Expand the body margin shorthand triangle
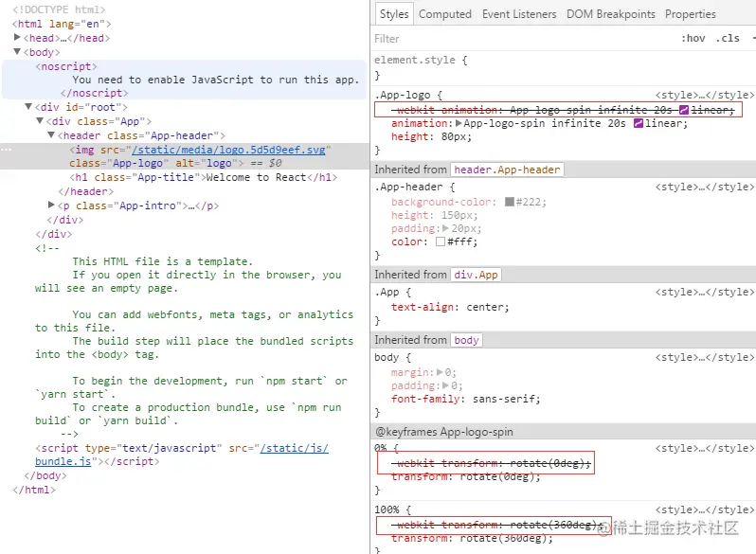756x554 pixels. pyautogui.click(x=440, y=372)
